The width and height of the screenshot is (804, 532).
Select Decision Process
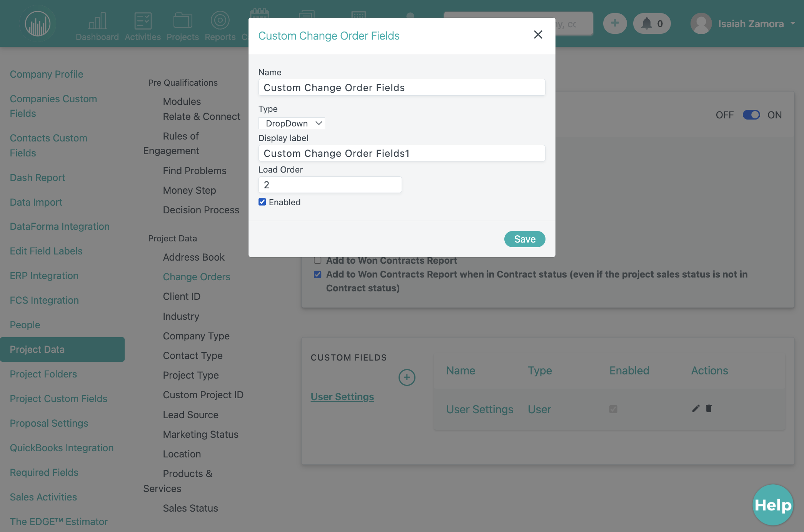(201, 210)
